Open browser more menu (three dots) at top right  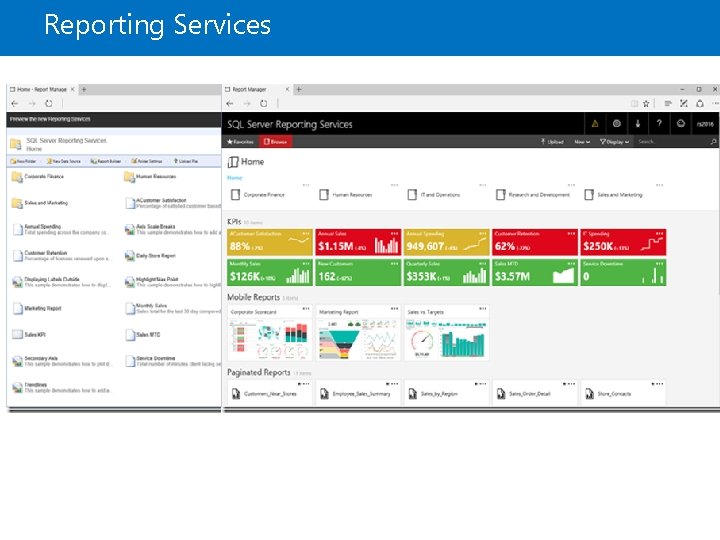(x=715, y=104)
